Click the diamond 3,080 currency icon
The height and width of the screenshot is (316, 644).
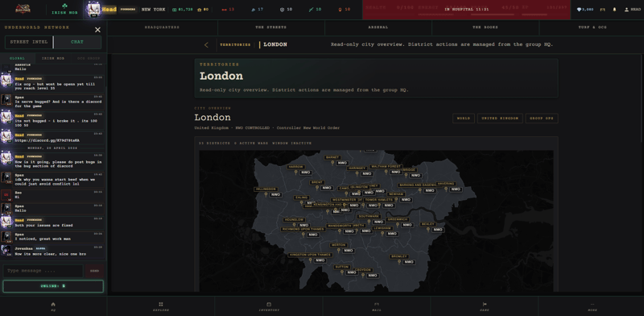point(579,10)
